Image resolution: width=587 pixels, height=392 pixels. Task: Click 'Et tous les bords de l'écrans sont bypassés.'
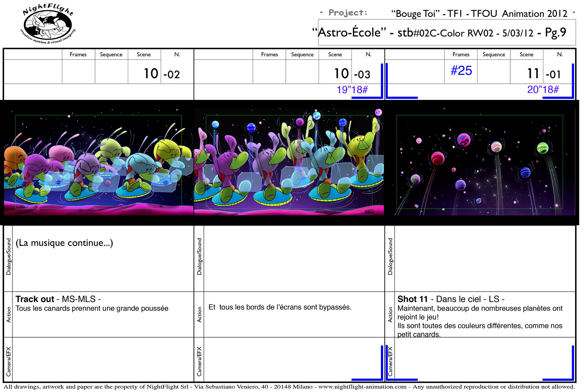[x=280, y=307]
